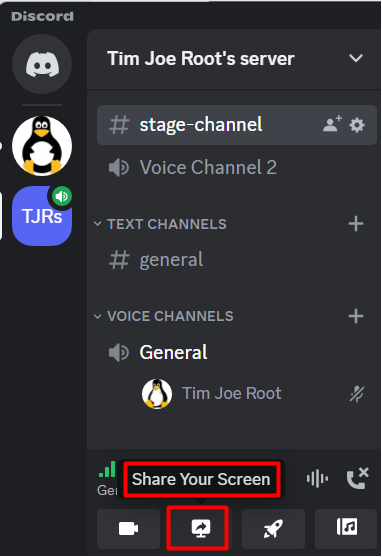Image resolution: width=382 pixels, height=557 pixels.
Task: Open the TJRs server icon
Action: [42, 216]
